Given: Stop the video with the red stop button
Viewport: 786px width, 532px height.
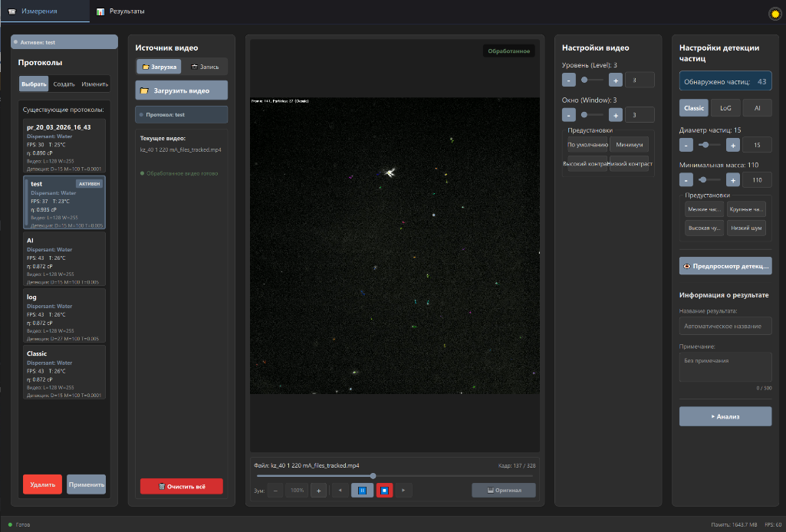Looking at the screenshot, I should tap(384, 490).
